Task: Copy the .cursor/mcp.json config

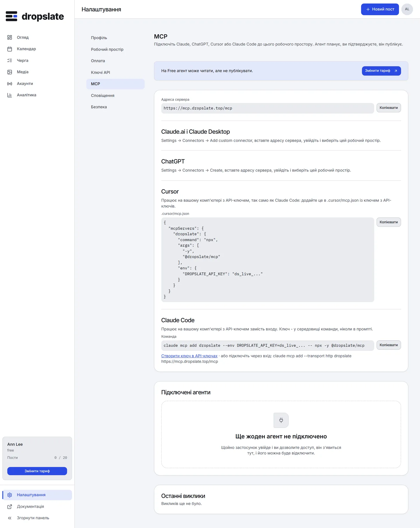Action: click(x=388, y=222)
